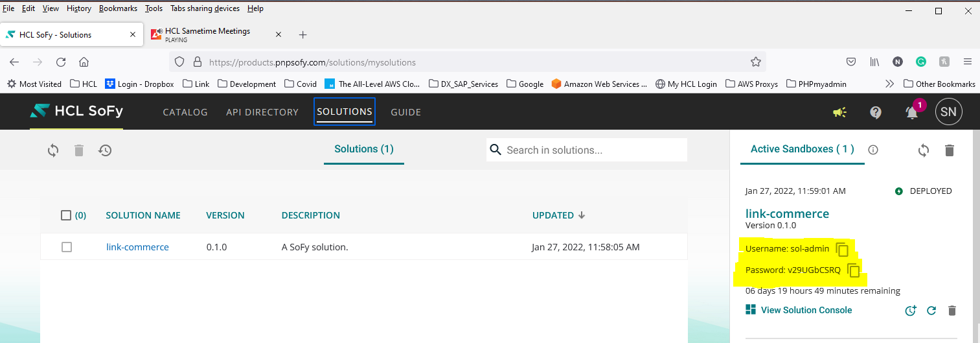Open the Pocket save icon
980x343 pixels.
click(851, 62)
